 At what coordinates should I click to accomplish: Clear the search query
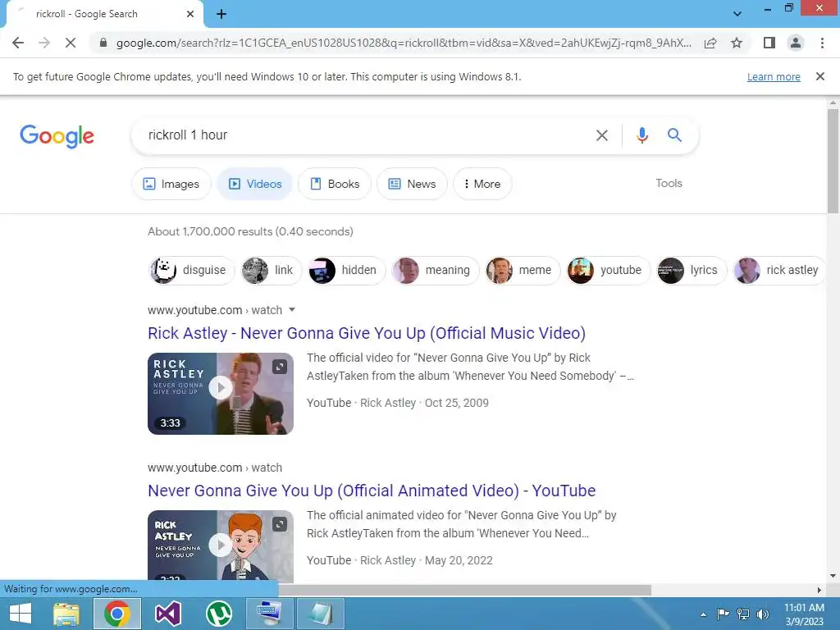602,135
